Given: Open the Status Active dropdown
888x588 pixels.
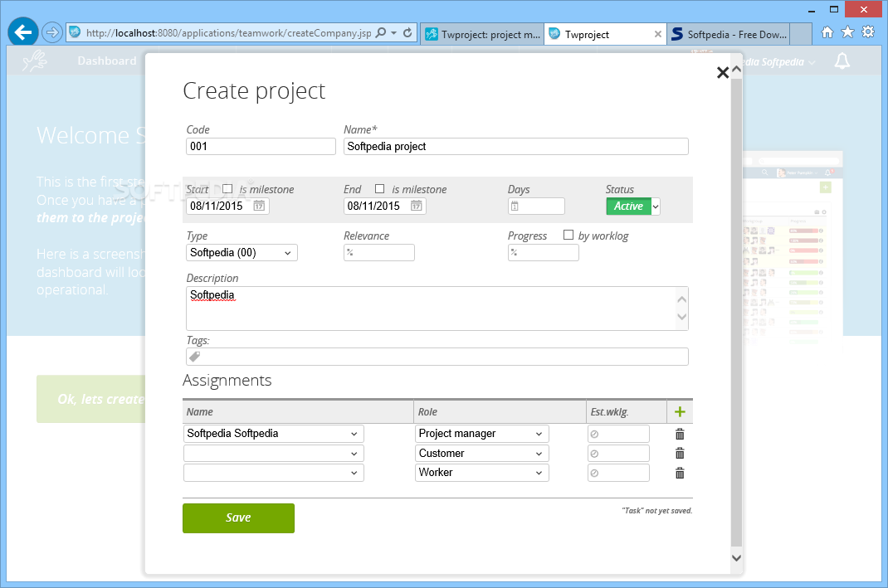Looking at the screenshot, I should [633, 206].
